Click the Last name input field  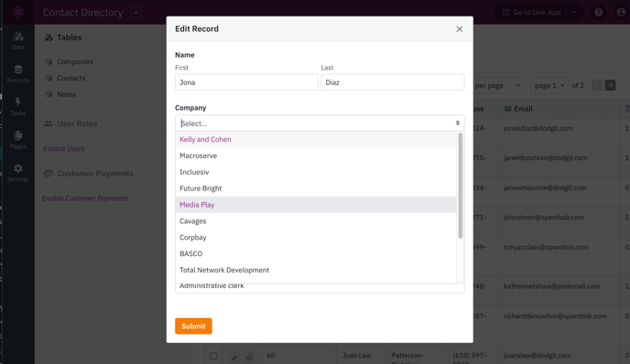pyautogui.click(x=393, y=82)
